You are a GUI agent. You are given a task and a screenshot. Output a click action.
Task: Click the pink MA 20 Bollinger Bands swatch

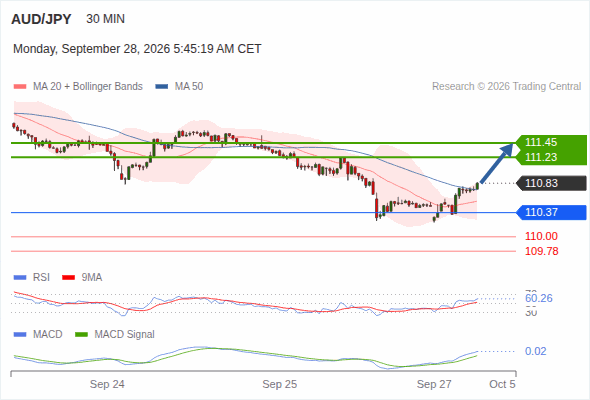click(x=20, y=87)
